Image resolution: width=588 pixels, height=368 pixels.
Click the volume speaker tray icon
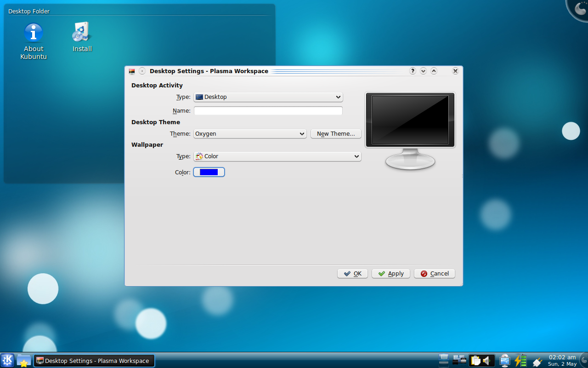(x=487, y=360)
